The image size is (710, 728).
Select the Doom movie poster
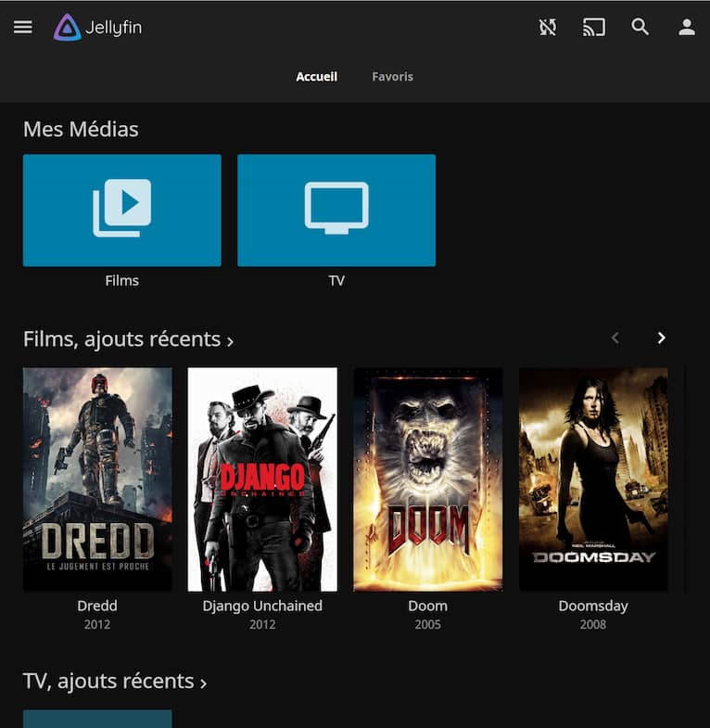427,479
